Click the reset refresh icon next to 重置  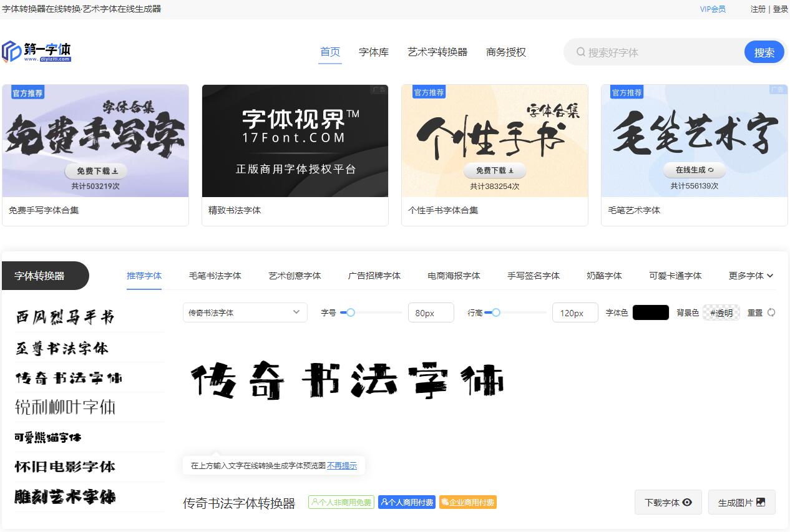tap(771, 312)
